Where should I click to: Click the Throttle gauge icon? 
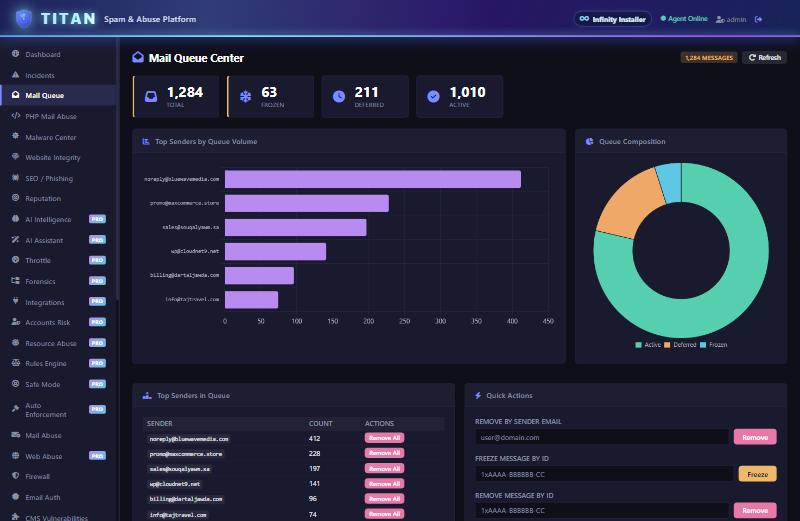pyautogui.click(x=15, y=260)
